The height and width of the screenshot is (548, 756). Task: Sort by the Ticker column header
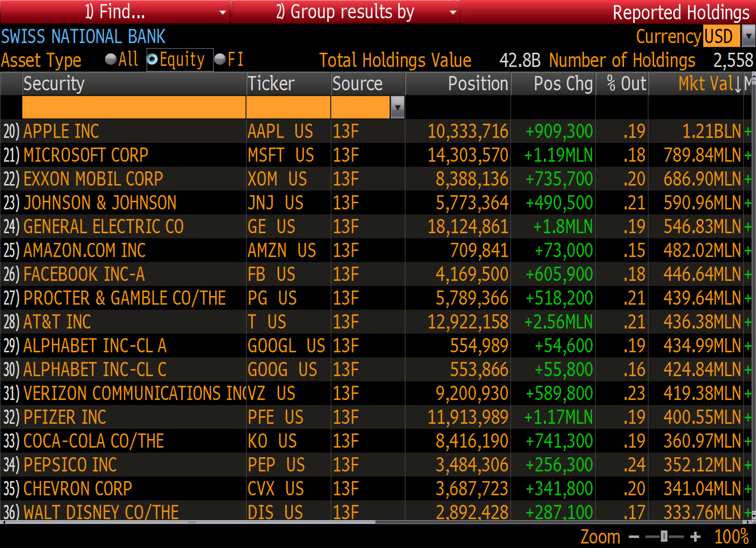[288, 84]
